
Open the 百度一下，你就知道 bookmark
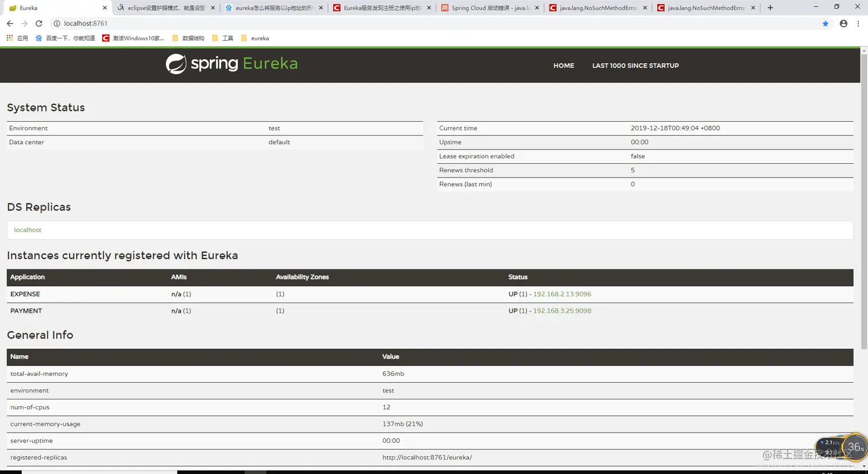tap(65, 38)
